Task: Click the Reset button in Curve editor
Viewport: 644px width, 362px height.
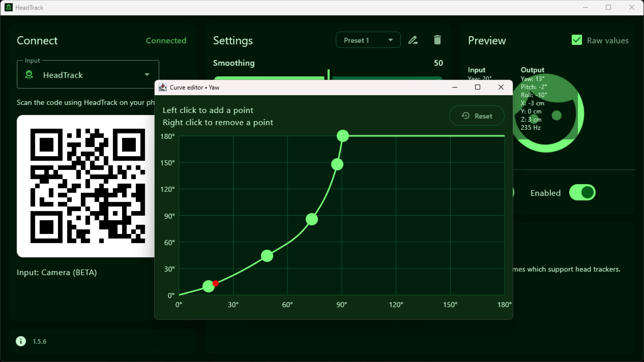Action: pos(477,116)
